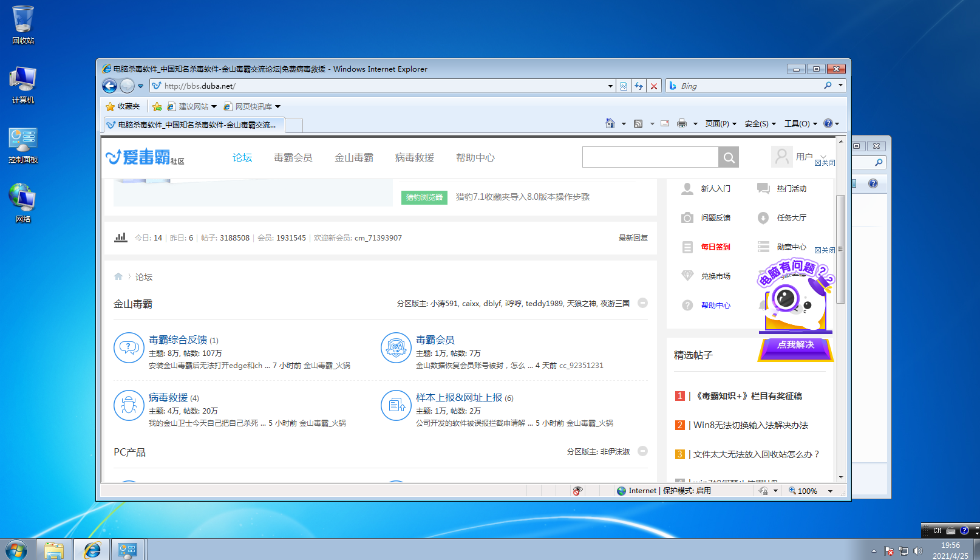This screenshot has width=980, height=560.
Task: Click the IE back navigation button
Action: coord(109,86)
